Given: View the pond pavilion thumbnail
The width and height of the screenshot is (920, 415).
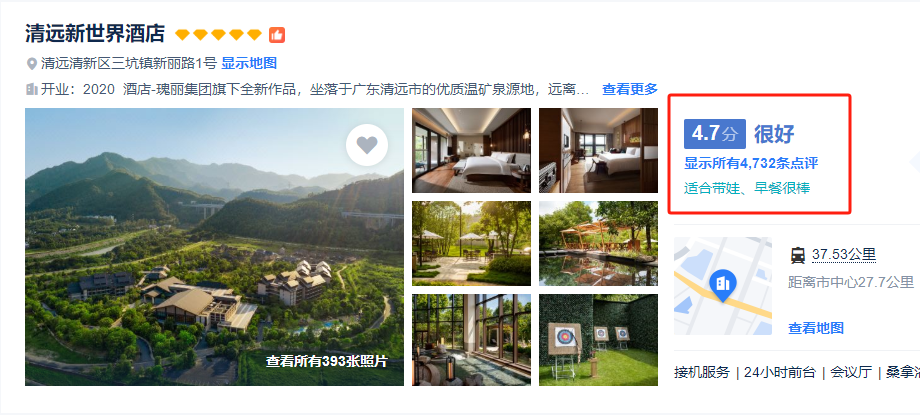Looking at the screenshot, I should pos(598,244).
